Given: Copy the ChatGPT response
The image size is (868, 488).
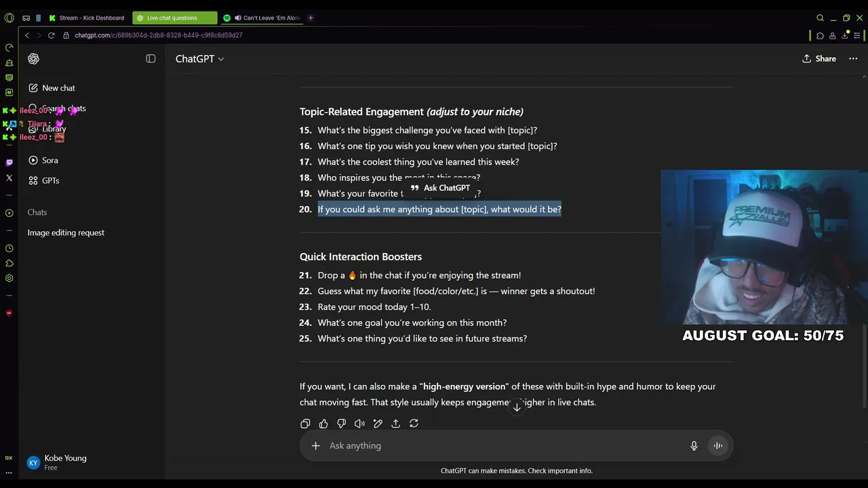Looking at the screenshot, I should coord(305,424).
